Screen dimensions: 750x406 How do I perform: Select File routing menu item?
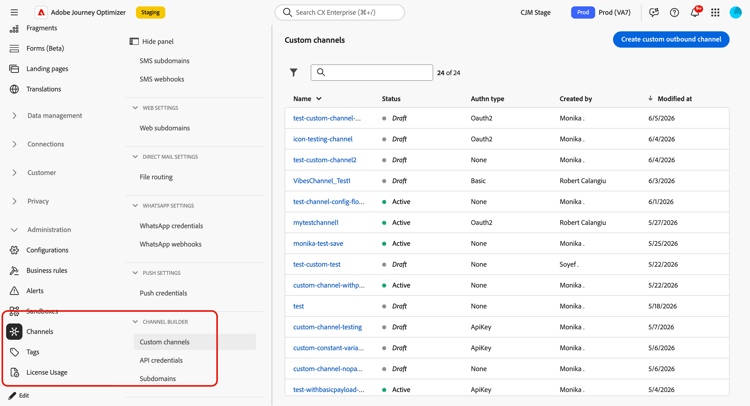[156, 177]
